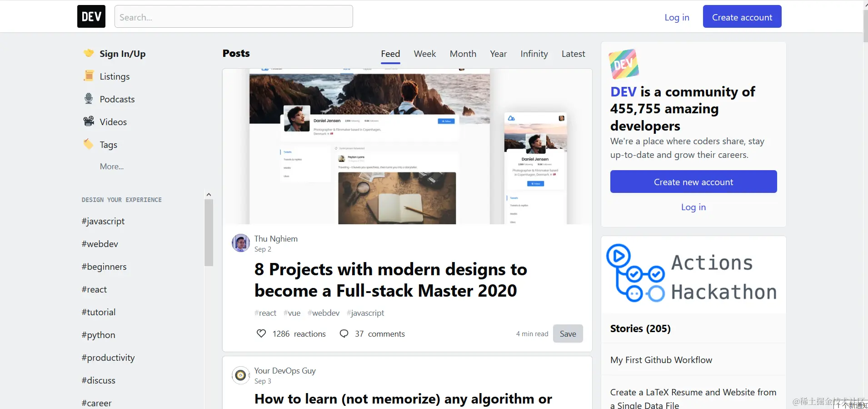Open the Actions Hackathon banner
The width and height of the screenshot is (868, 409).
693,274
